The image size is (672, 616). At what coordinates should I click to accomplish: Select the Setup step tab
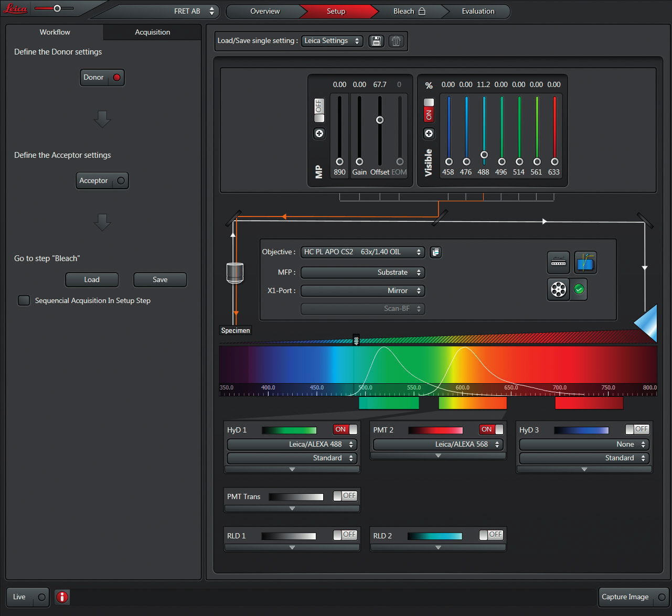336,12
